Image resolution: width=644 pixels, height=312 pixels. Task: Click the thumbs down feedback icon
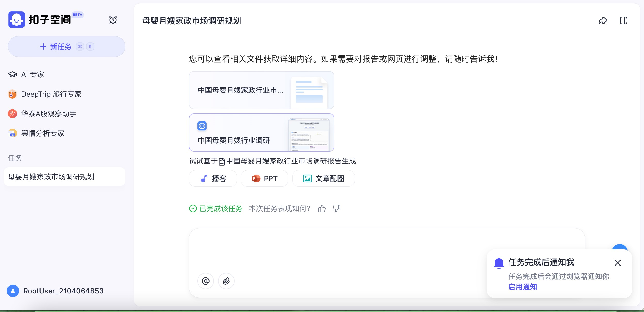click(336, 208)
